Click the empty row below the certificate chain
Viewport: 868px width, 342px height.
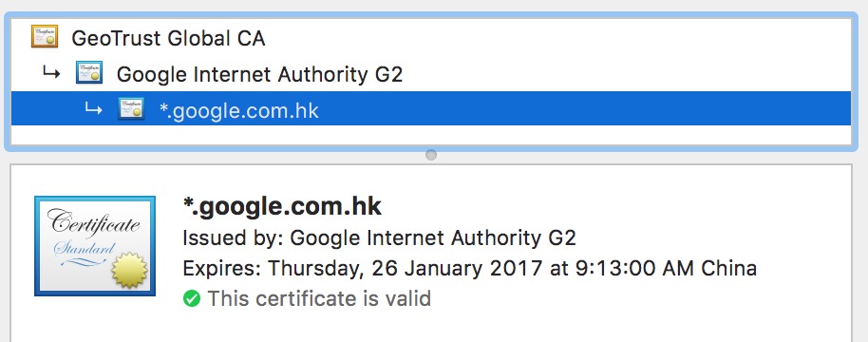click(x=431, y=135)
